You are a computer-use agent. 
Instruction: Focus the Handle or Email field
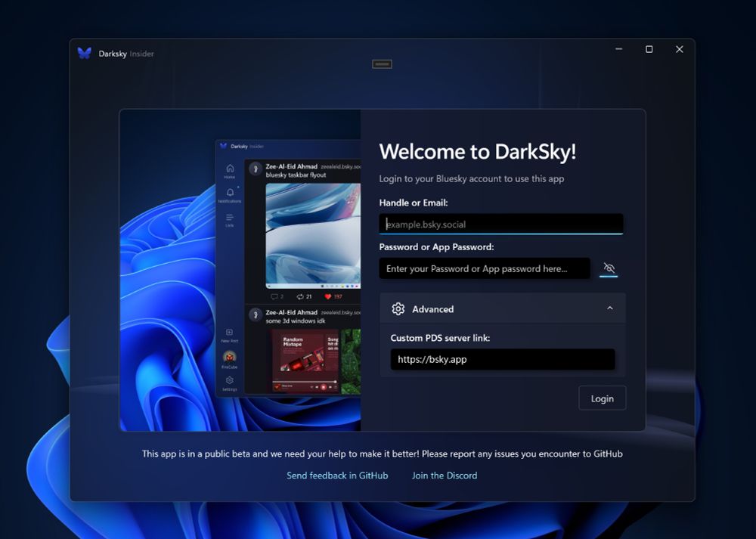pyautogui.click(x=501, y=225)
